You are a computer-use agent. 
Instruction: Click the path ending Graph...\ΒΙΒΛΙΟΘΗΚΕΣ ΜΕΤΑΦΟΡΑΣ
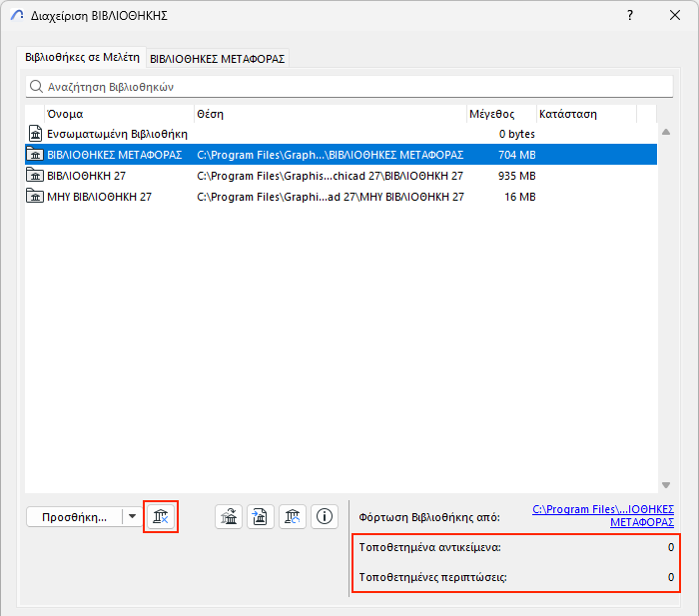(x=330, y=155)
